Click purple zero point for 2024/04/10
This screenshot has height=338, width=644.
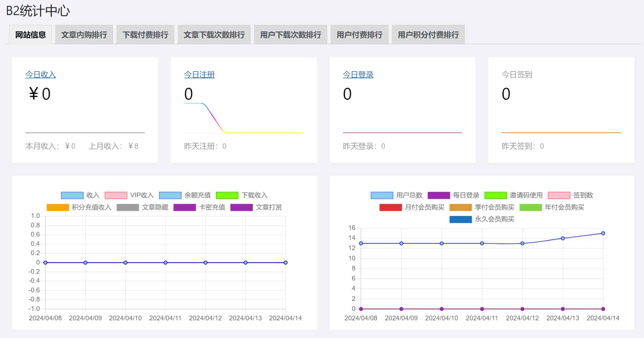[x=442, y=309]
